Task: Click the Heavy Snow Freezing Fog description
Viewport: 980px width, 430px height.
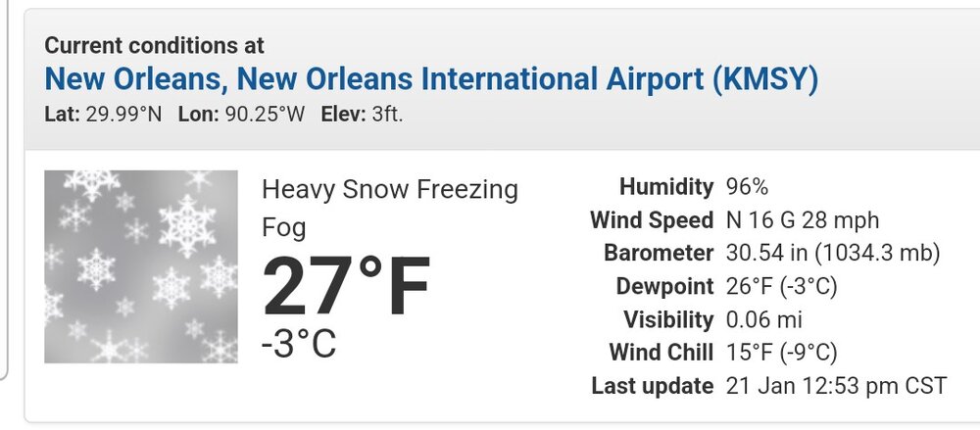Action: tap(390, 208)
